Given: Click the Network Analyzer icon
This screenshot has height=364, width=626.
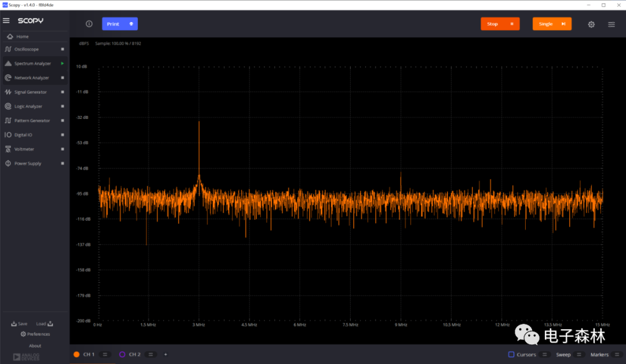Looking at the screenshot, I should tap(8, 78).
